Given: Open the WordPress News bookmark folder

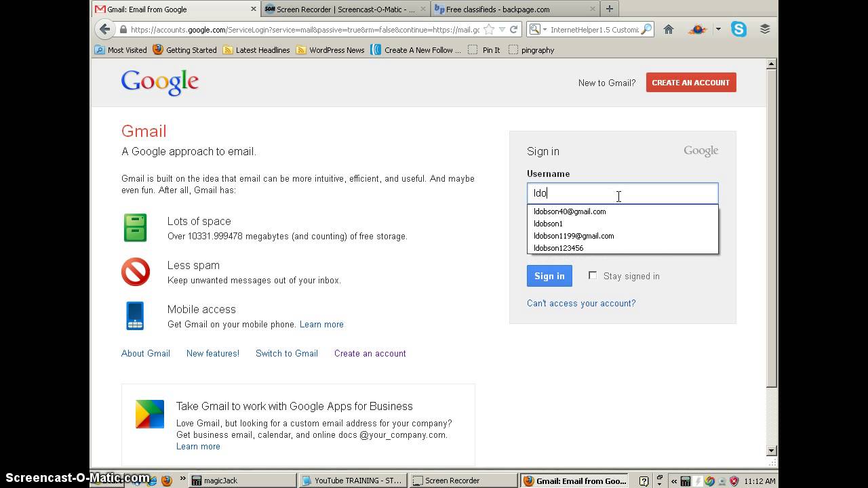Looking at the screenshot, I should [330, 49].
